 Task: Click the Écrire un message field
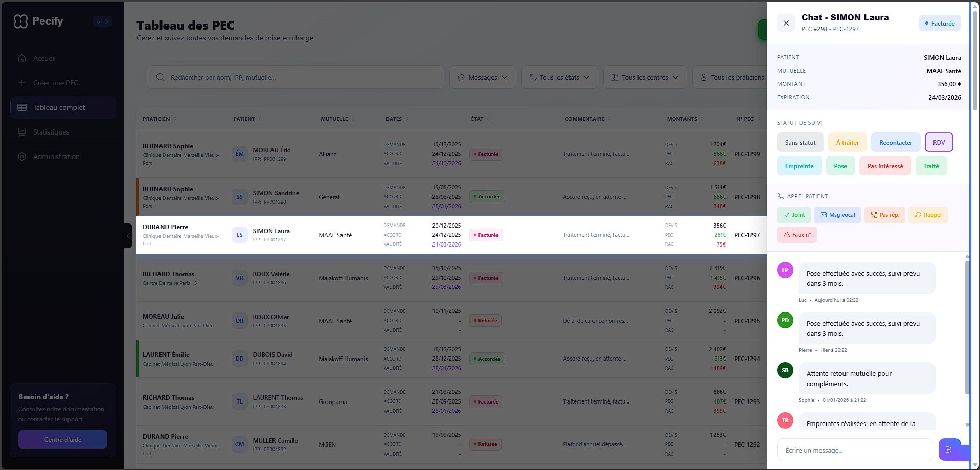click(855, 450)
